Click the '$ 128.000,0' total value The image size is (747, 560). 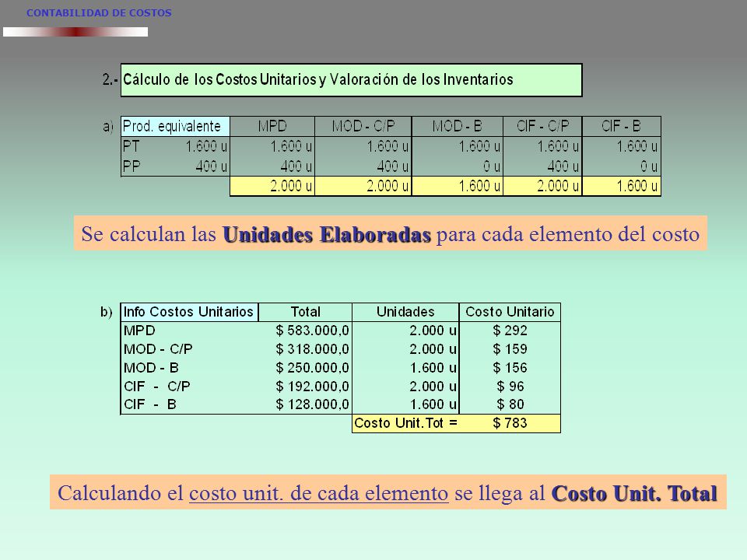coord(313,404)
